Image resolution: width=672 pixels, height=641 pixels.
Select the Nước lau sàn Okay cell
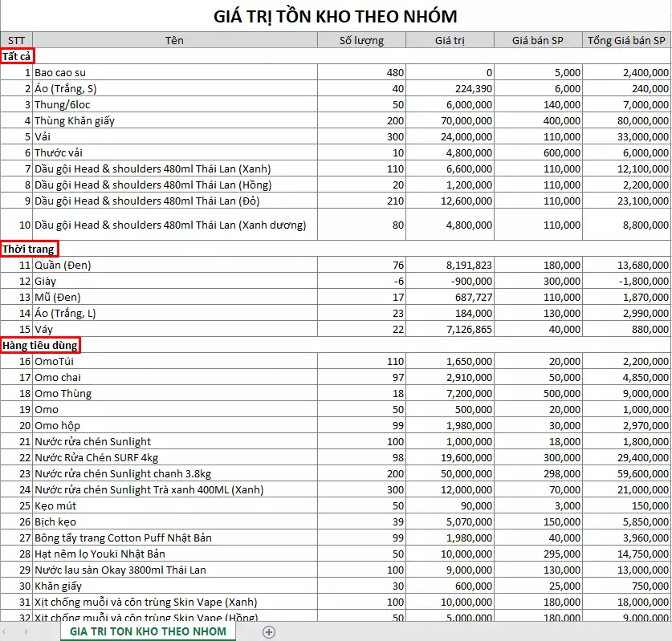[175, 570]
